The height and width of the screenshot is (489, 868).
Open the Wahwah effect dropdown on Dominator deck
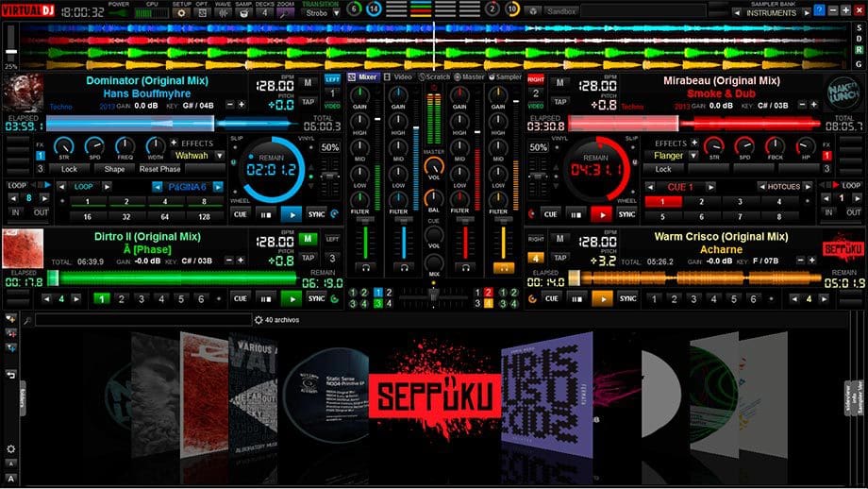pos(220,156)
